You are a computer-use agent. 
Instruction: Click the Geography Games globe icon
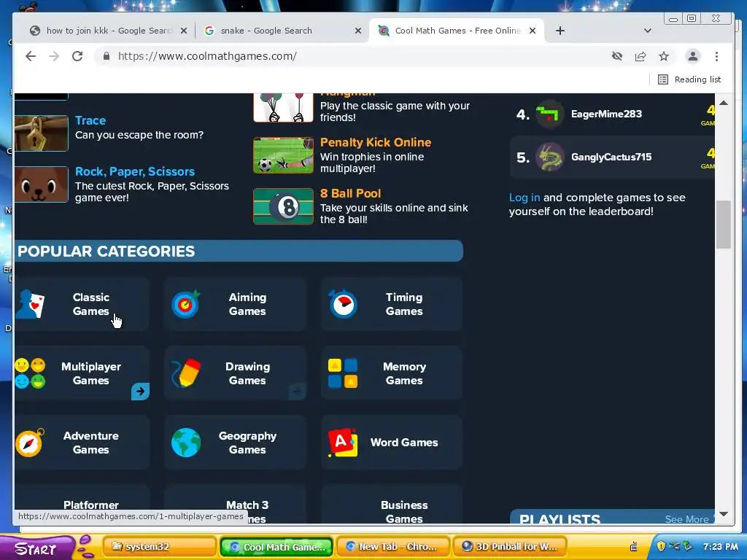pos(186,443)
